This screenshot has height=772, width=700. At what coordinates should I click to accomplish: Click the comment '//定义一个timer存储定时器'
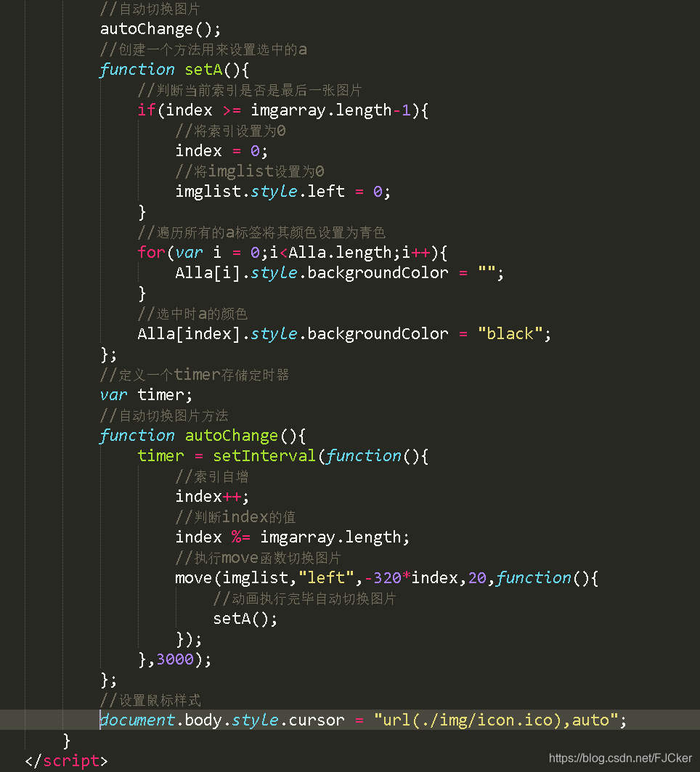coord(195,375)
